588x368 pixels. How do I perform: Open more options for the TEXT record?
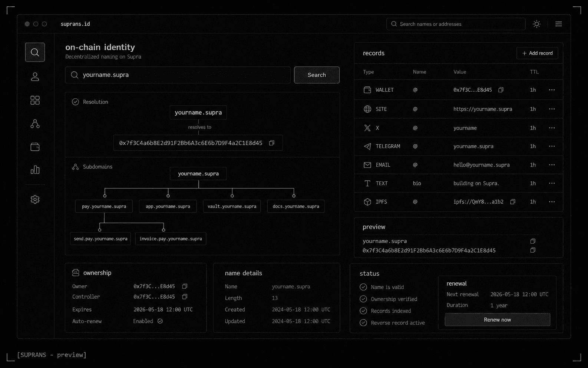click(x=552, y=183)
